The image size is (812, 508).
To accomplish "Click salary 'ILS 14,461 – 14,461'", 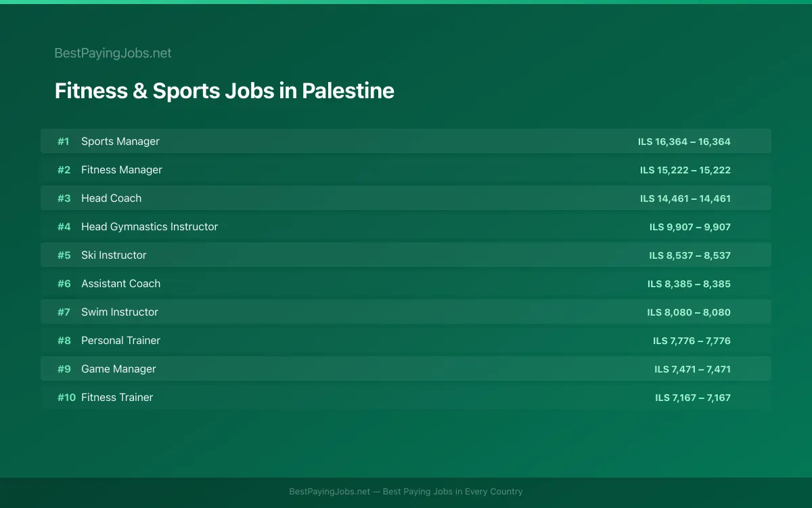I will (x=685, y=198).
